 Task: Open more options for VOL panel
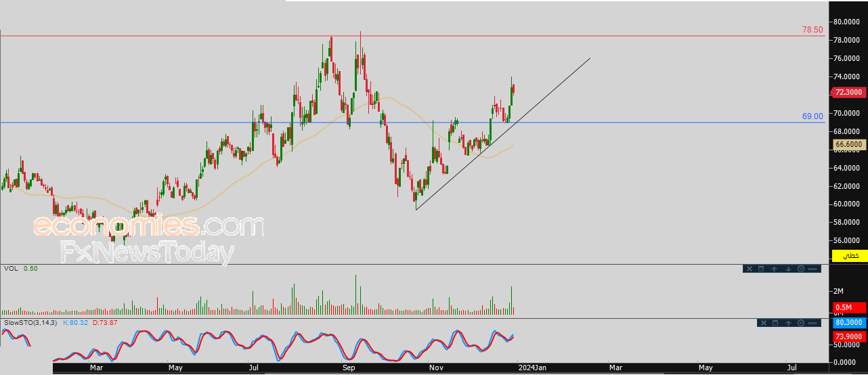point(812,269)
